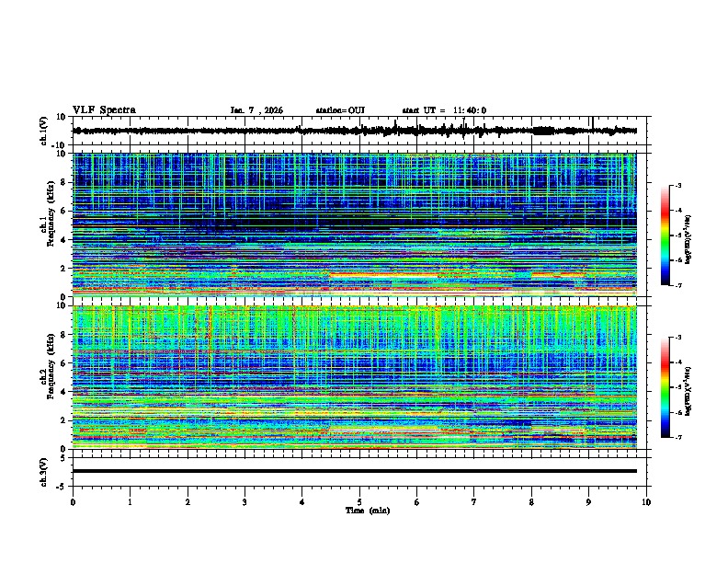Click the ch.3 flat black voltage trace
Viewport: 728px width, 563px height.
(355, 471)
